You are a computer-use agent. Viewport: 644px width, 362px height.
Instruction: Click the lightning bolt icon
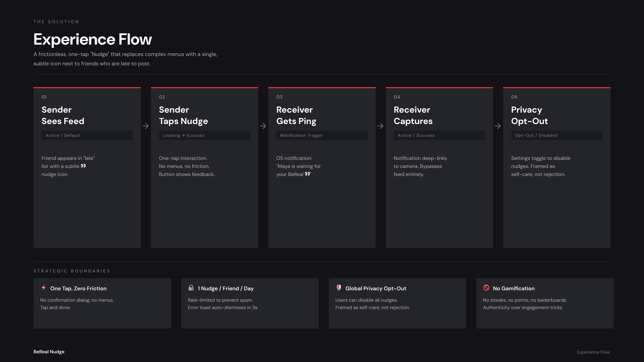click(x=44, y=288)
